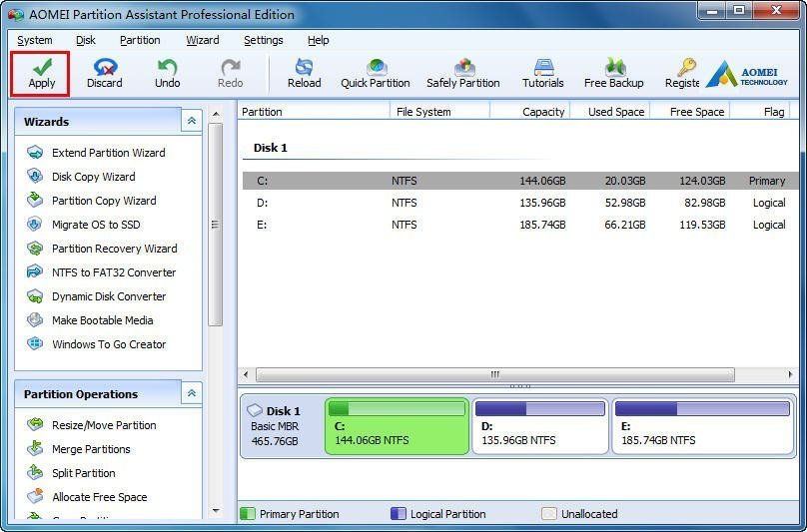Choose Merge Partitions operation
The width and height of the screenshot is (807, 532).
click(x=79, y=449)
